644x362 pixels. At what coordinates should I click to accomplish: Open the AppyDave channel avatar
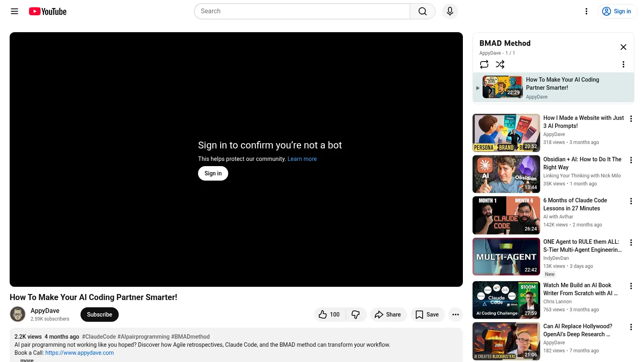coord(18,314)
